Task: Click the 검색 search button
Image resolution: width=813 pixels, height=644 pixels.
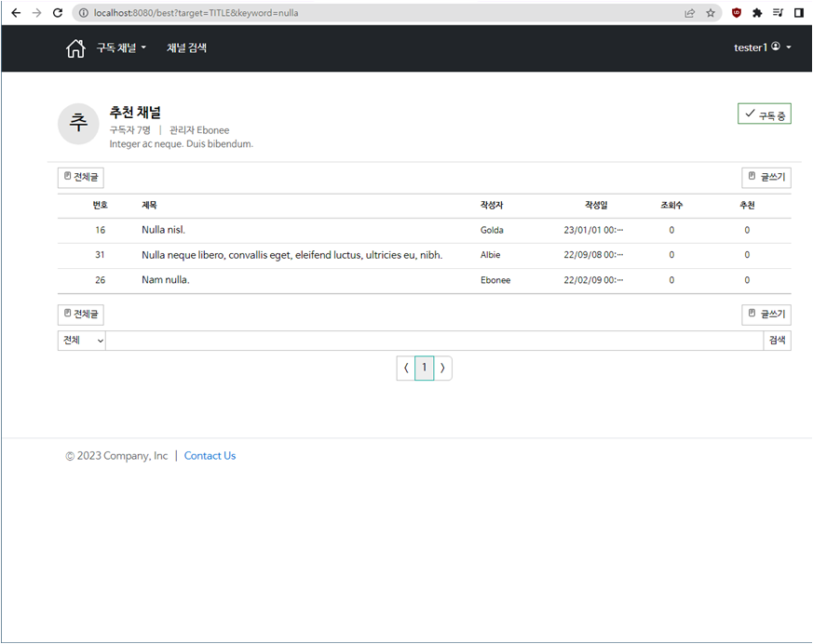Action: (x=777, y=340)
